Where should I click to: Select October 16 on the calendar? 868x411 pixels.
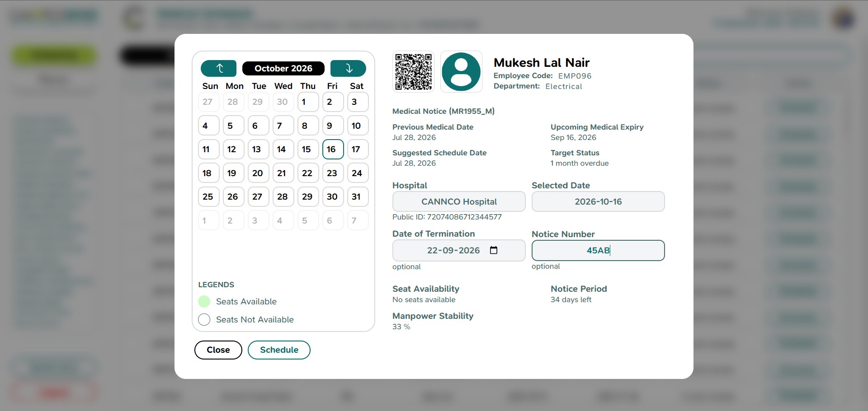(333, 149)
